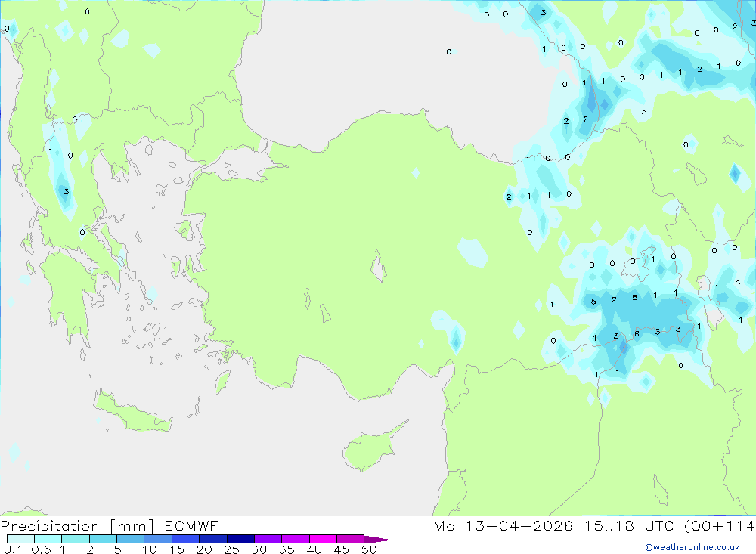Choose the 15–20 mm legend color swatch
Screen dimensions: 756x554
(186, 539)
